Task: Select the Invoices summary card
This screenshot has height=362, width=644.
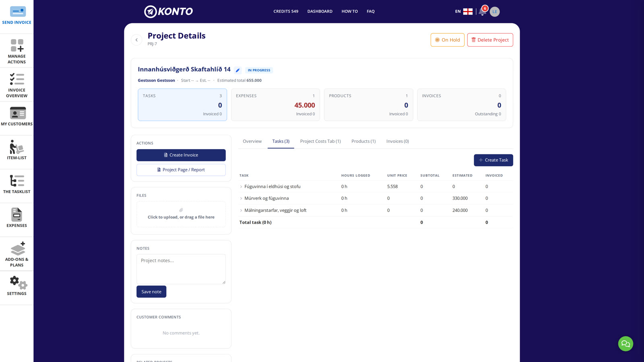Action: (462, 105)
